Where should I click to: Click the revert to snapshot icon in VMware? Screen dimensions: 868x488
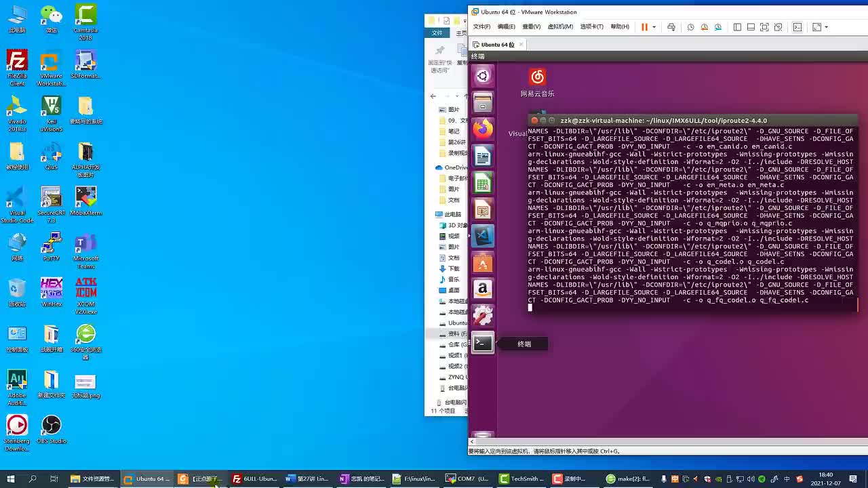click(x=705, y=27)
